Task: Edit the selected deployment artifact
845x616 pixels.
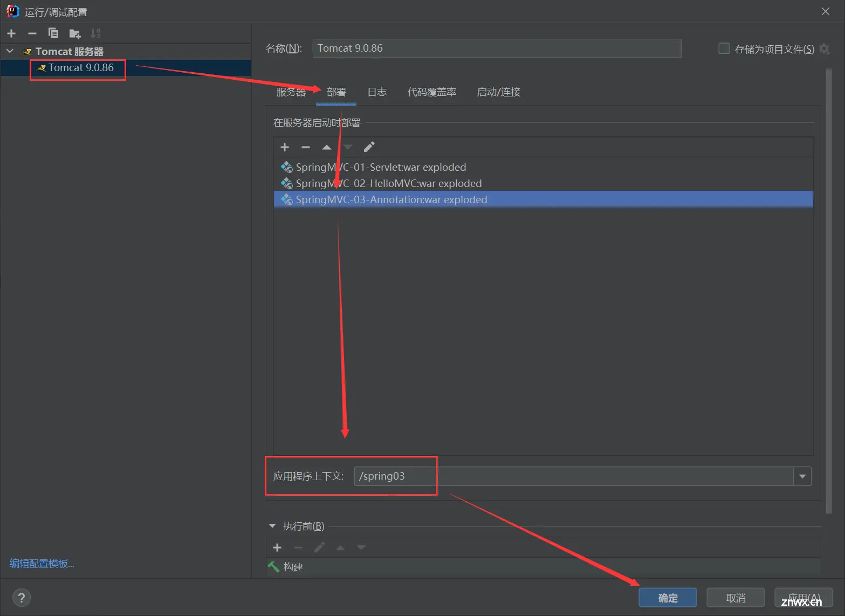Action: [x=369, y=147]
